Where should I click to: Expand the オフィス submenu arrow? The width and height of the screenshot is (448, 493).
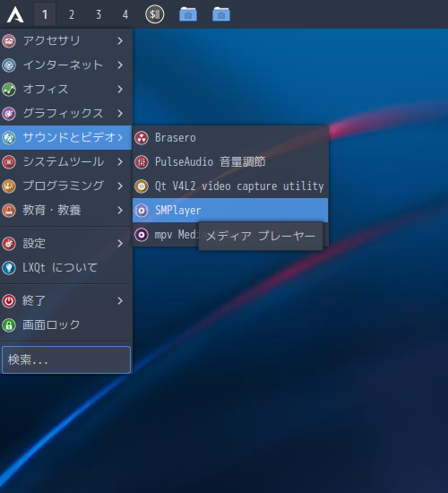pos(120,90)
